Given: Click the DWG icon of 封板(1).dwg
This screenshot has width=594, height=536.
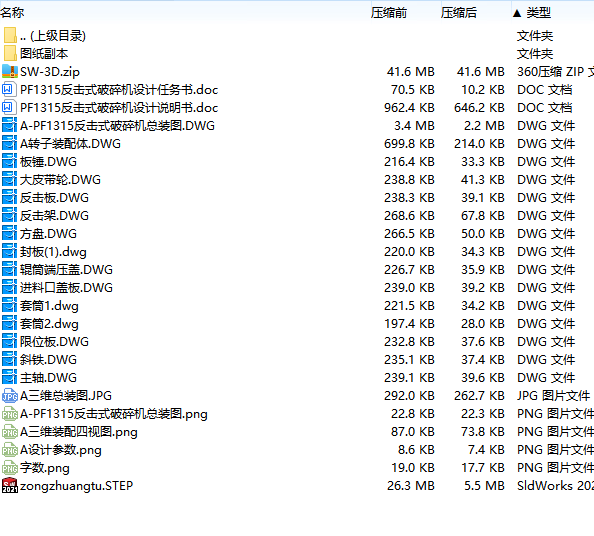Looking at the screenshot, I should pyautogui.click(x=9, y=252).
